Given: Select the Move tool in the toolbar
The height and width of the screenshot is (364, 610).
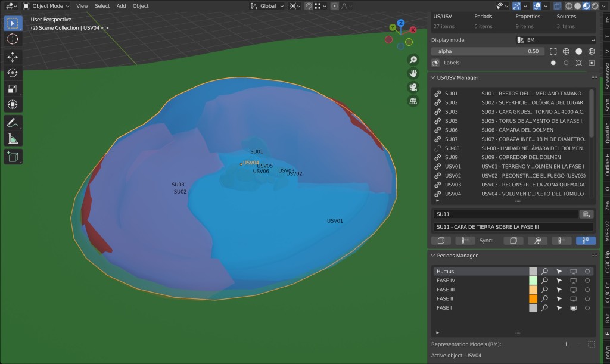Looking at the screenshot, I should 13,57.
